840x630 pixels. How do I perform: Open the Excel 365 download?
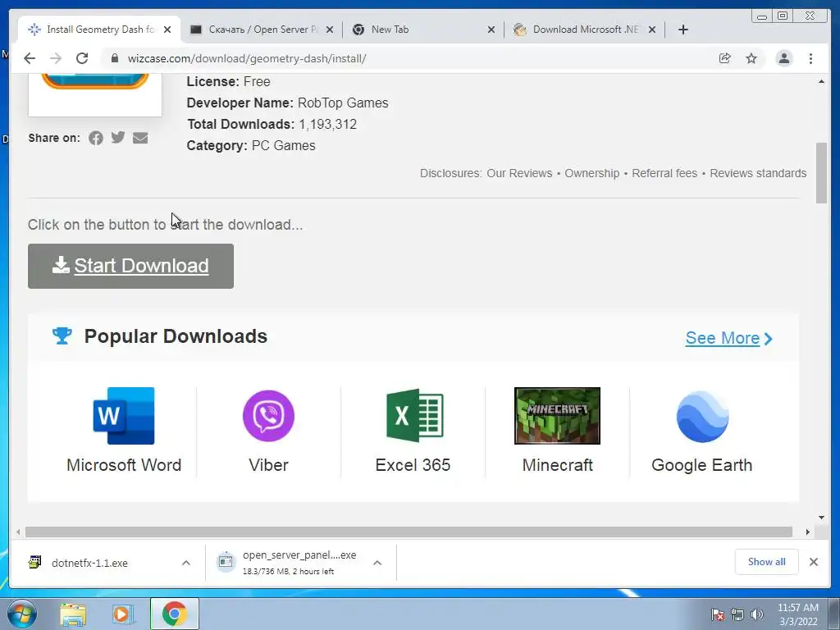(x=413, y=431)
